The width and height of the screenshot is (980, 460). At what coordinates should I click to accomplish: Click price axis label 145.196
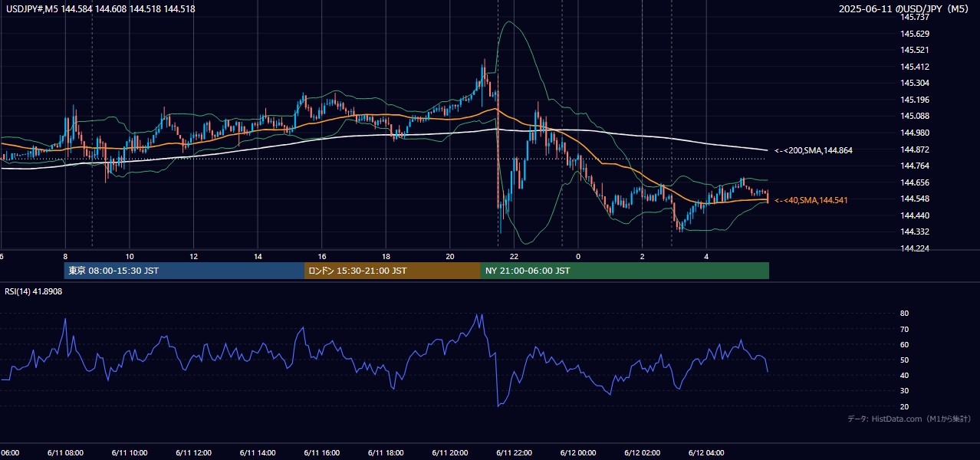(915, 100)
